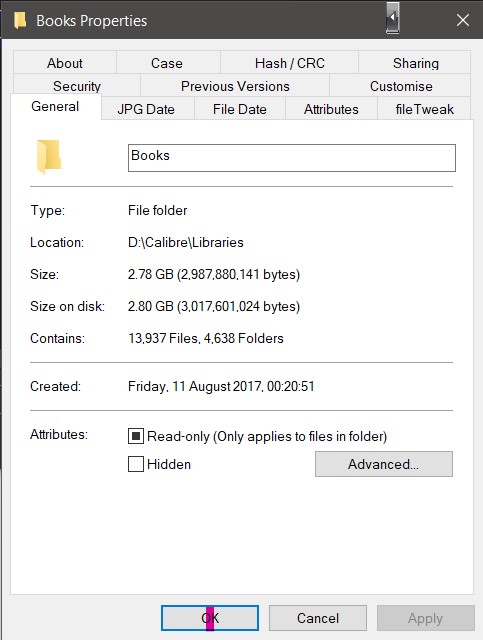Toggle the Read-only checkbox
Image resolution: width=483 pixels, height=640 pixels.
tap(136, 436)
